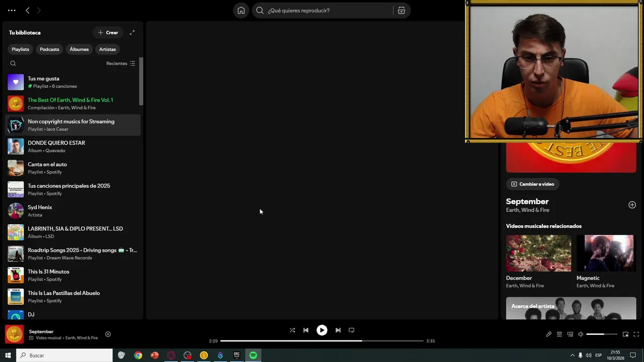644x362 pixels.
Task: Click the search magnifier in top bar
Action: pyautogui.click(x=260, y=10)
